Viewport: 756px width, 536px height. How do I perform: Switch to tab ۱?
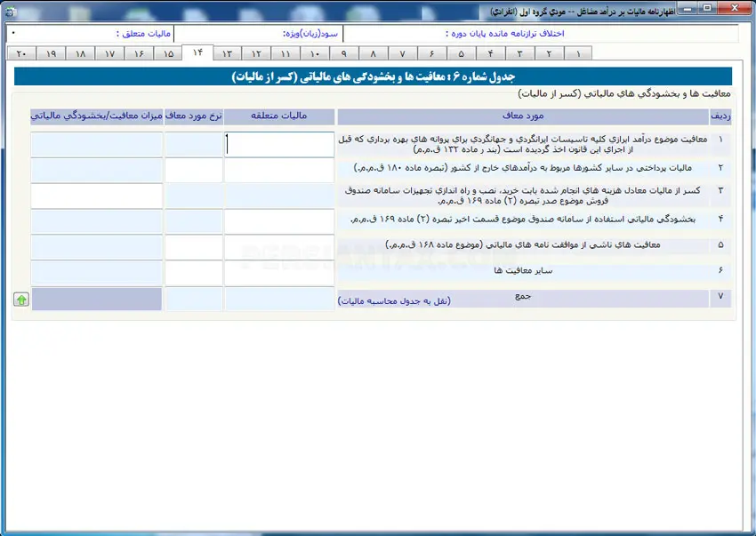577,53
